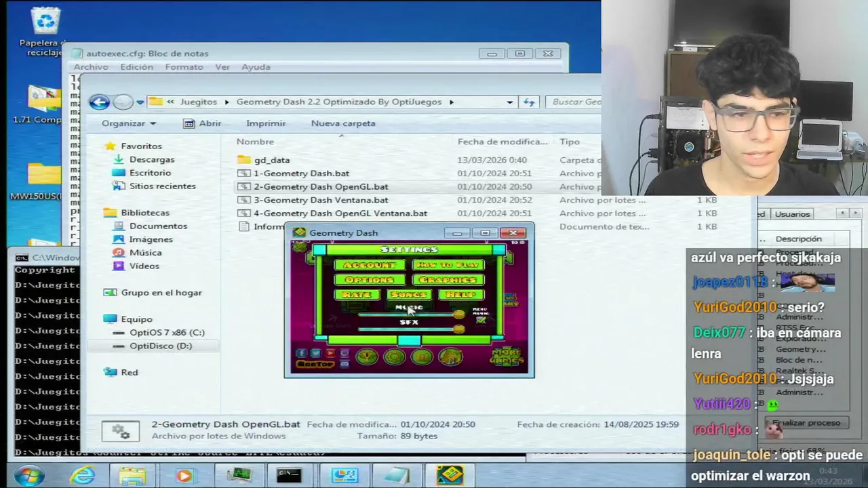Screen dimensions: 868x488
Task: Switch to Geometry Dash taskbar icon
Action: [449, 476]
